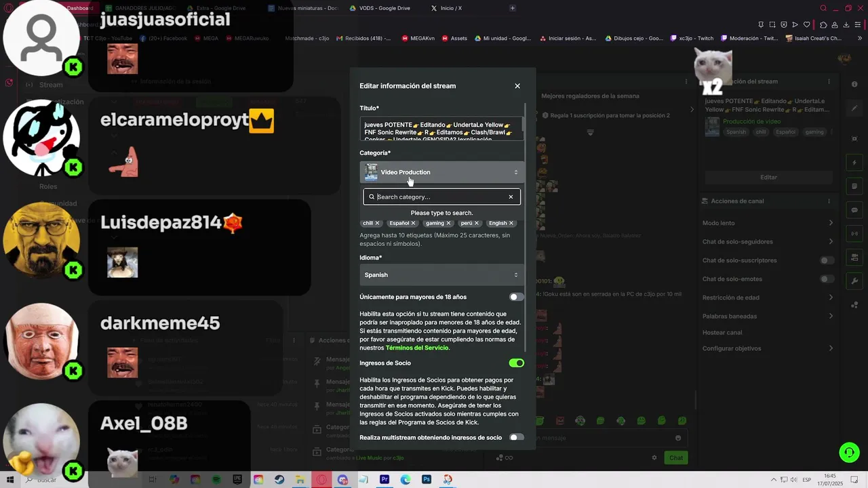Toggle Únicamente para mayores de 18 años
Screen dimensions: 868x488
517,297
